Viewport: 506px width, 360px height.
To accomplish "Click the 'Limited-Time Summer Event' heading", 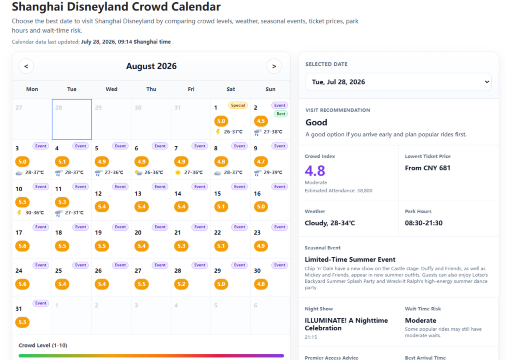I will (350, 260).
